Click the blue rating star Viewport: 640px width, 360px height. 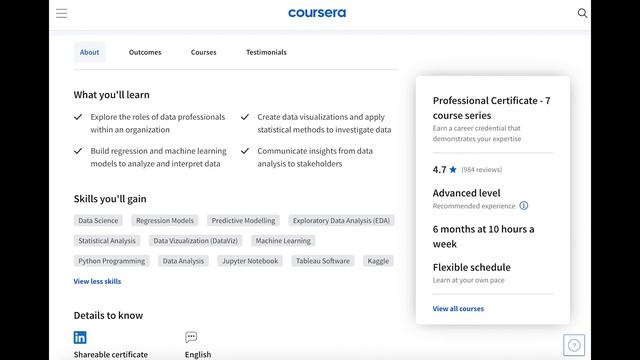pyautogui.click(x=453, y=169)
